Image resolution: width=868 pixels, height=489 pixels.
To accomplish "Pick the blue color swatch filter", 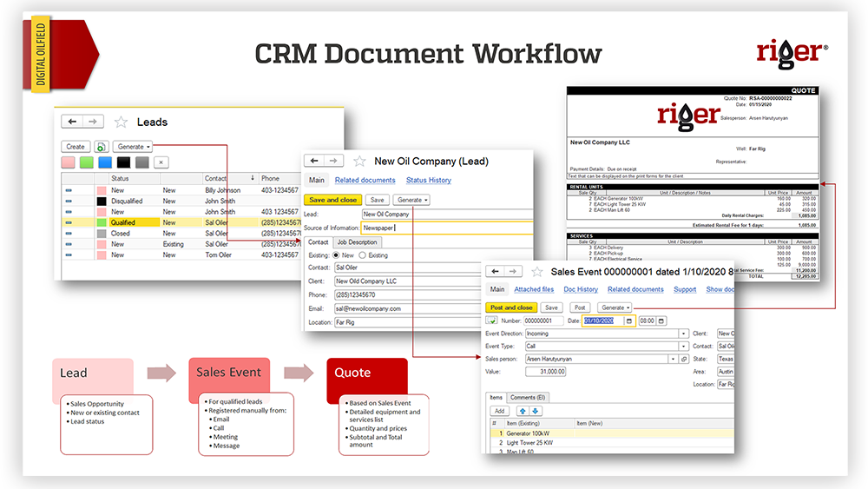I will click(105, 162).
